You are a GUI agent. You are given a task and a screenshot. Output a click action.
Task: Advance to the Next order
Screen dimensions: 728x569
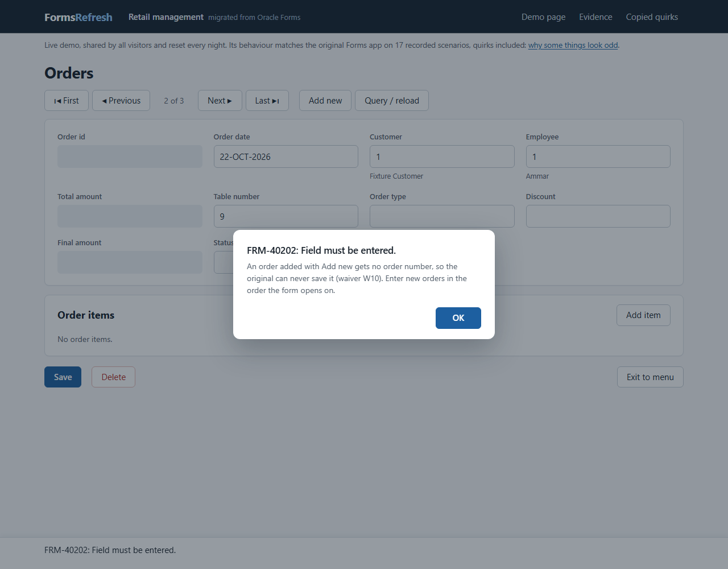[220, 101]
